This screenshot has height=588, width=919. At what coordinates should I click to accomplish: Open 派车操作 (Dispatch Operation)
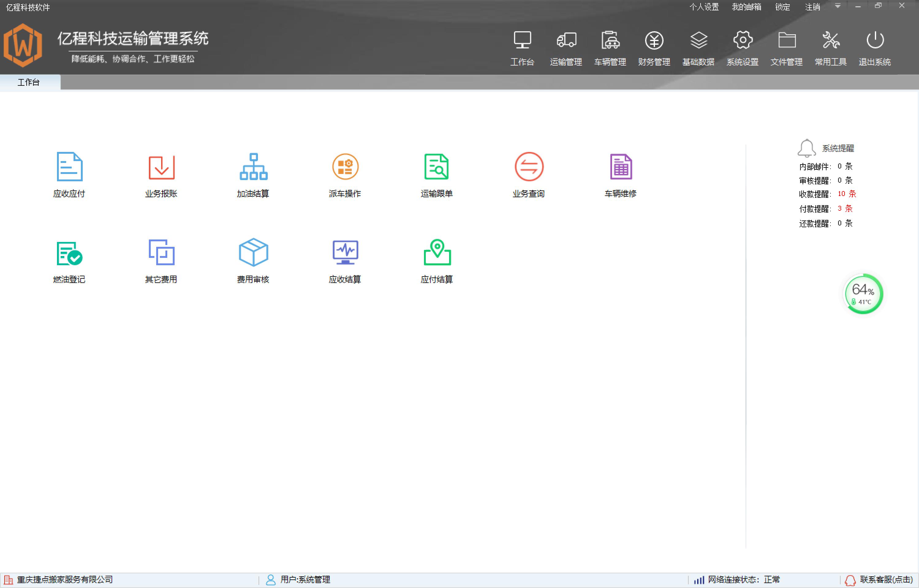coord(345,174)
